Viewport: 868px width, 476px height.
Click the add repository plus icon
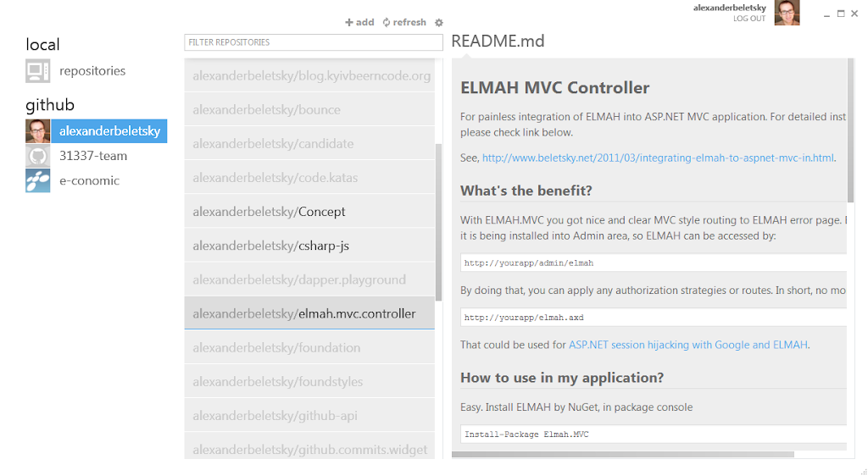(348, 23)
